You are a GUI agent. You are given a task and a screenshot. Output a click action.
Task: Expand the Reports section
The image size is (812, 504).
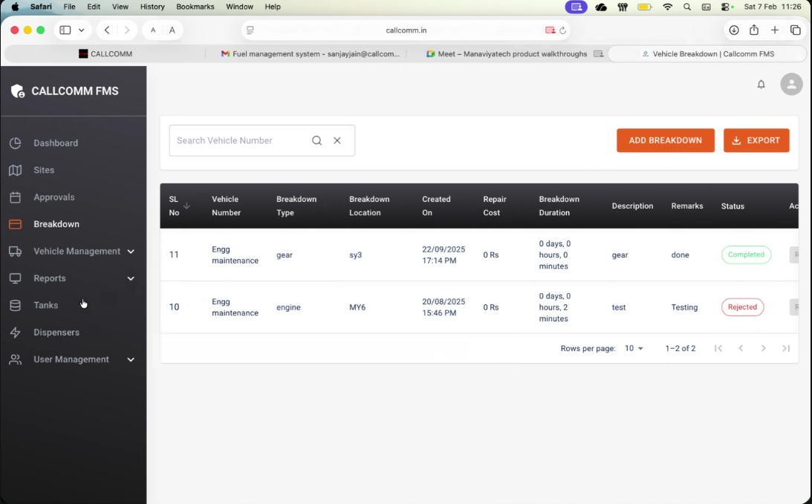131,278
